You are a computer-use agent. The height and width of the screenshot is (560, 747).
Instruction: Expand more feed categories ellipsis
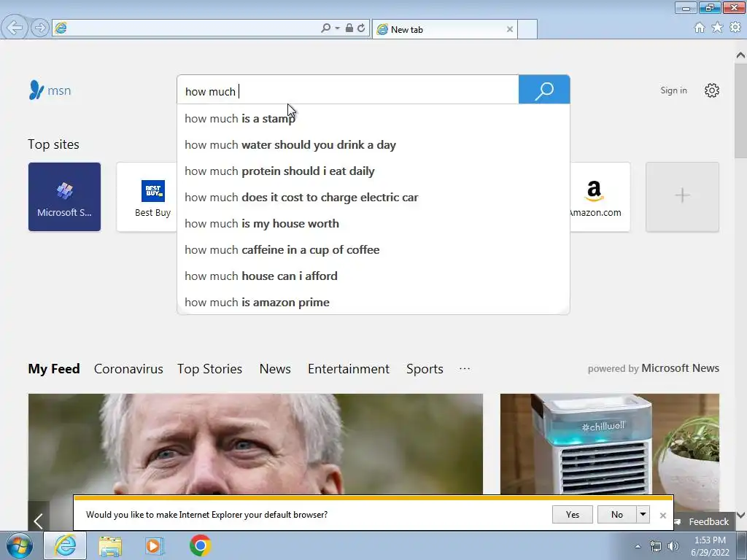[465, 368]
